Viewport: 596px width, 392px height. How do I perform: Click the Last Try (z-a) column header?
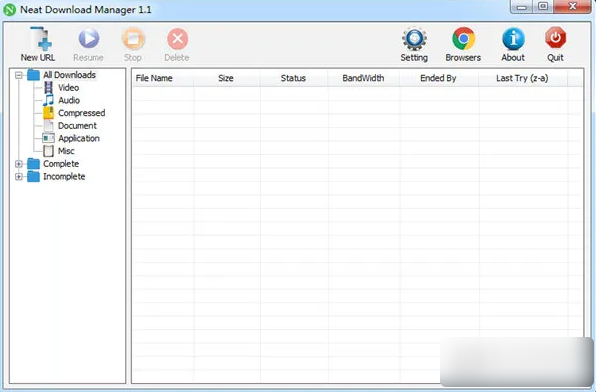tap(523, 78)
